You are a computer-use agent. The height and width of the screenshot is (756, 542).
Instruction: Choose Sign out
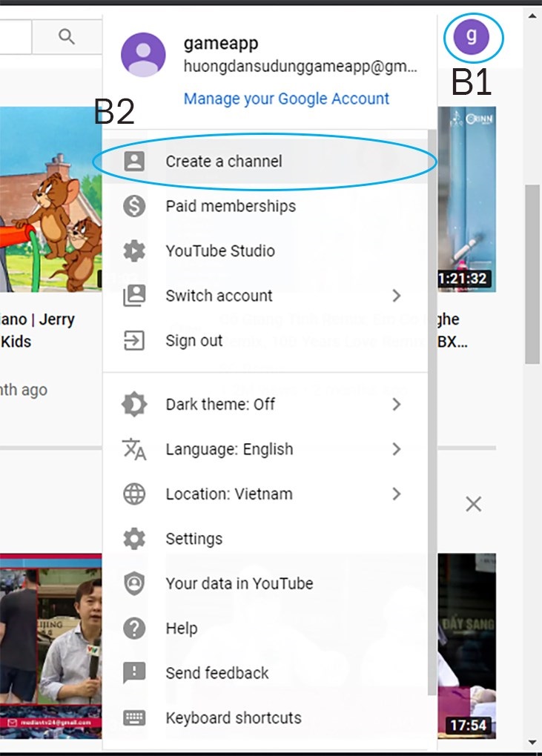coord(265,340)
